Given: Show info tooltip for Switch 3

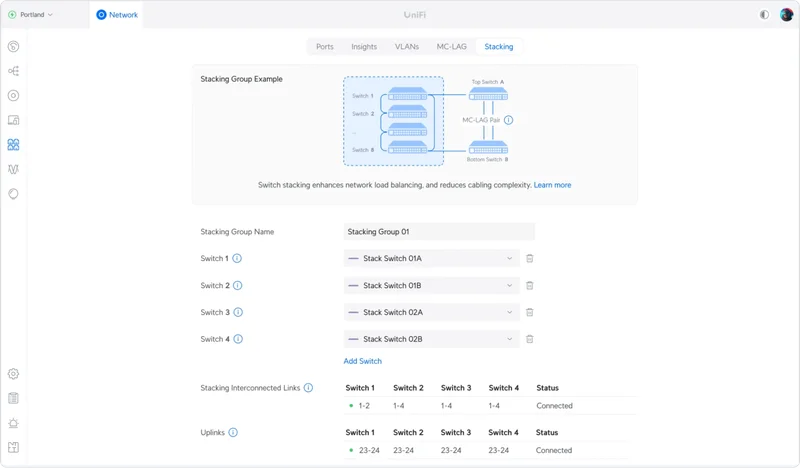Looking at the screenshot, I should coord(238,312).
